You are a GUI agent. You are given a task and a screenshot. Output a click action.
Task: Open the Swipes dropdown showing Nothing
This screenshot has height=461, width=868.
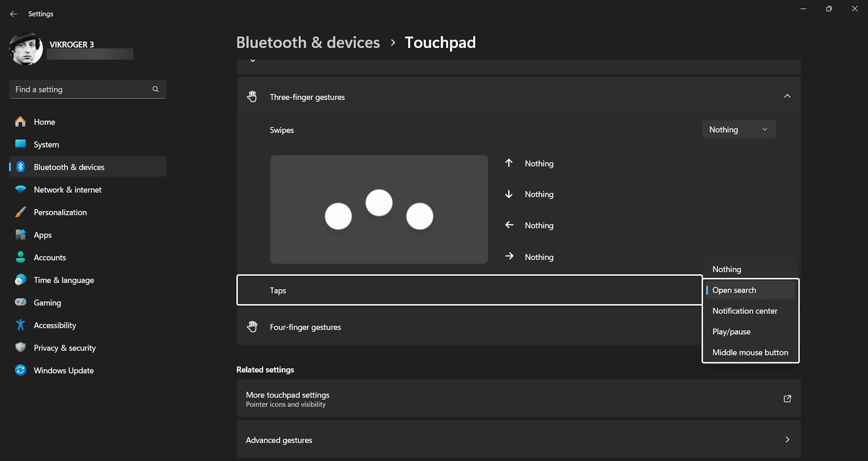[x=739, y=129]
